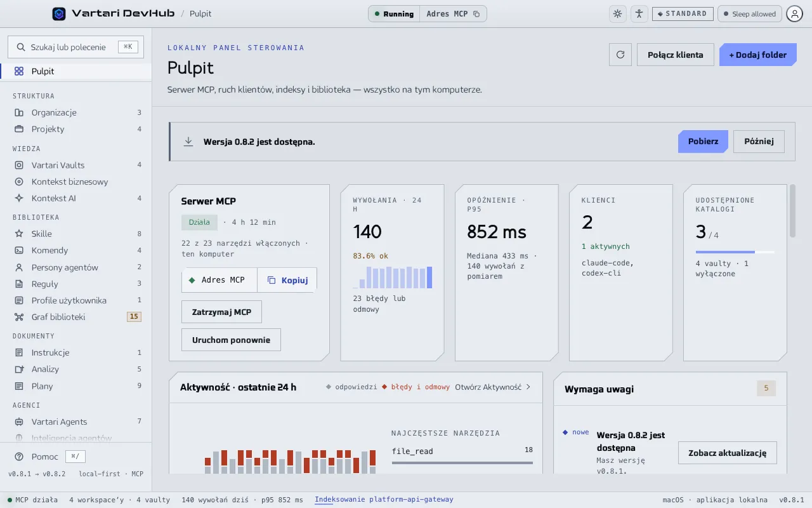Toggle the STANDARD mode badge

click(683, 14)
